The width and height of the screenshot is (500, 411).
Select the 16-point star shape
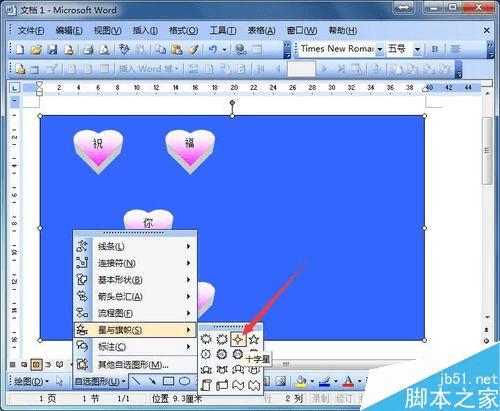coord(222,354)
